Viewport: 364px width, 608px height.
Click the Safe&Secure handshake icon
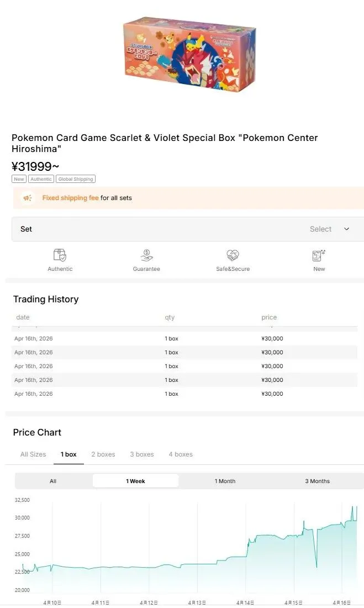[x=233, y=255]
